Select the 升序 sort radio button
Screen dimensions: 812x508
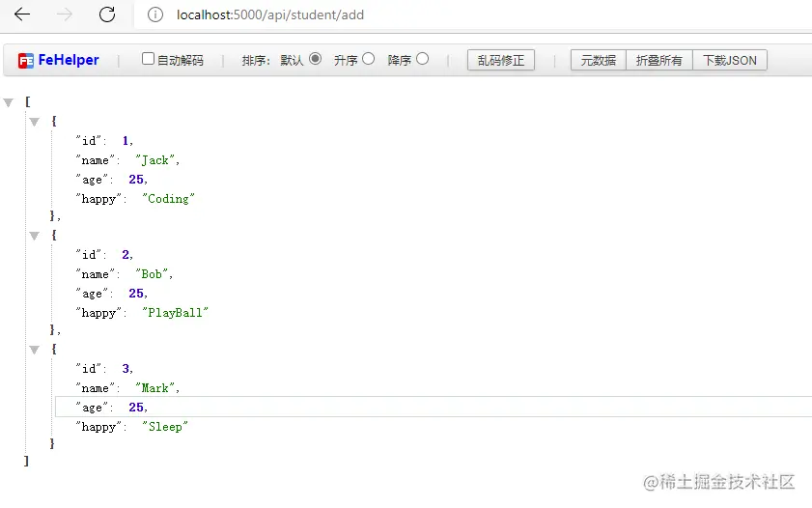tap(368, 59)
